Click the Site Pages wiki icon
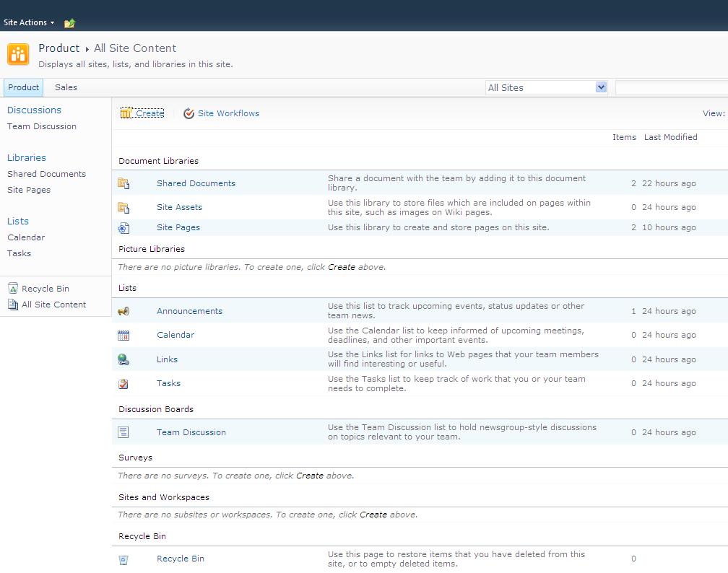 coord(123,227)
